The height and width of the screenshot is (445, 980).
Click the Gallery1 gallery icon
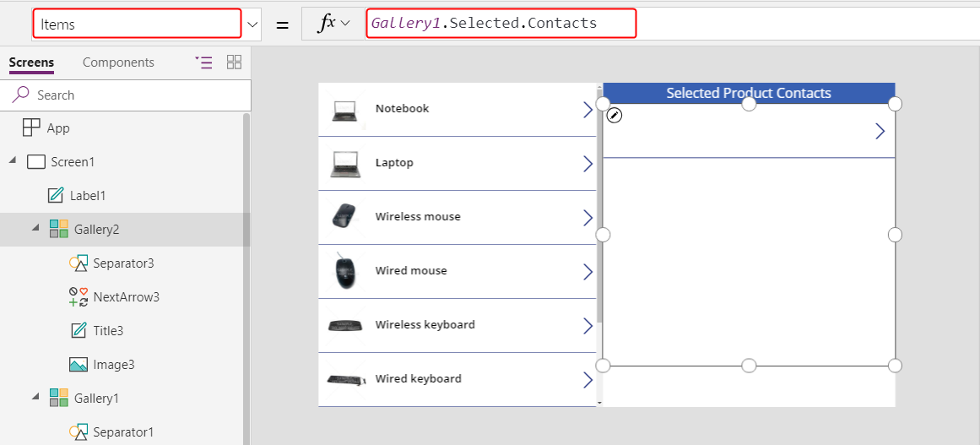[59, 398]
